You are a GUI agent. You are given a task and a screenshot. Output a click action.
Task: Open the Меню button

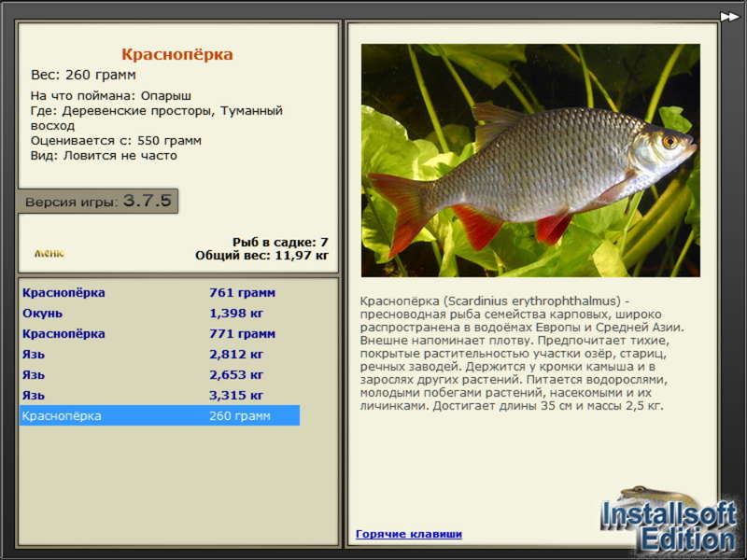pyautogui.click(x=49, y=253)
